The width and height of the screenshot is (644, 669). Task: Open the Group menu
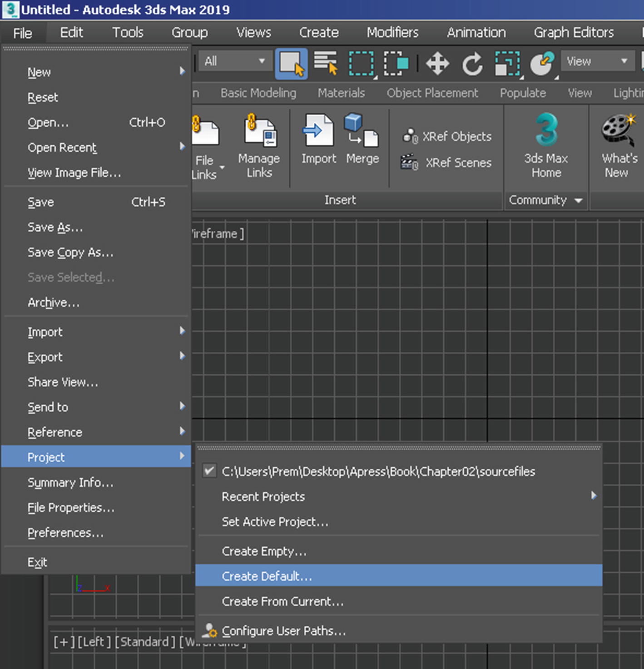(x=189, y=33)
